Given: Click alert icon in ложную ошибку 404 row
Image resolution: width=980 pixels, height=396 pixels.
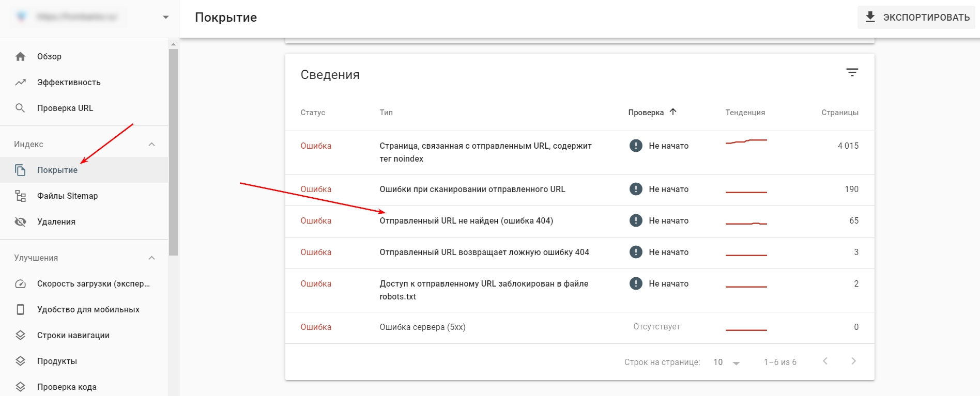Looking at the screenshot, I should point(636,252).
